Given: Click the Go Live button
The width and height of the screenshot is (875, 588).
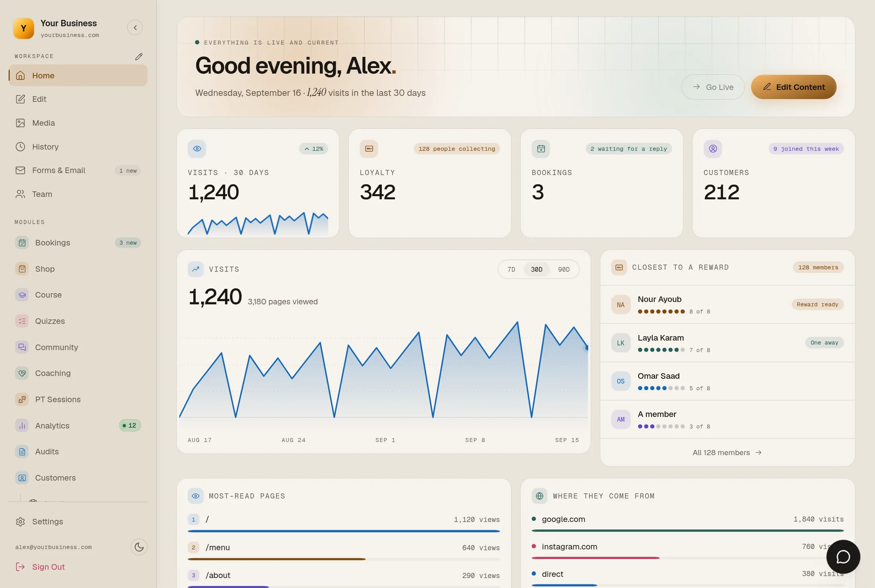Looking at the screenshot, I should (713, 87).
